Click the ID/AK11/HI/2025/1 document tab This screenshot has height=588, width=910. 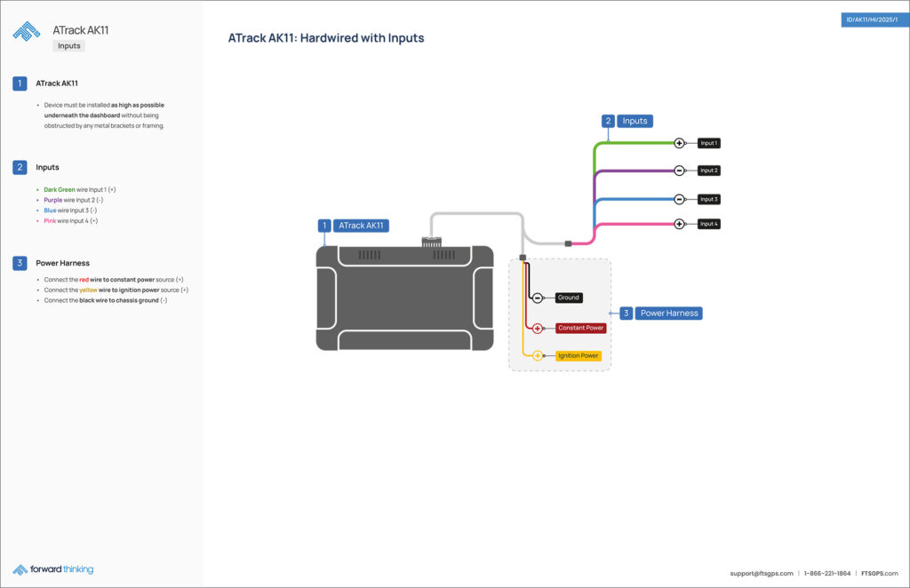[874, 20]
